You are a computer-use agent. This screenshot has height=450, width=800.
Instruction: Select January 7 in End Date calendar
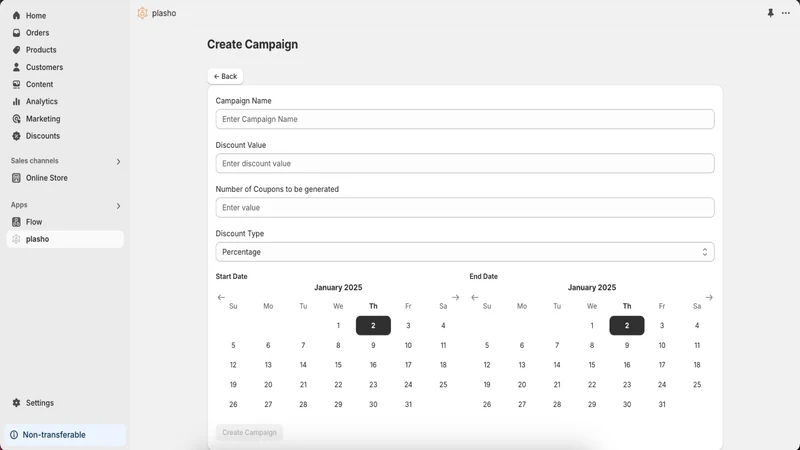[557, 345]
